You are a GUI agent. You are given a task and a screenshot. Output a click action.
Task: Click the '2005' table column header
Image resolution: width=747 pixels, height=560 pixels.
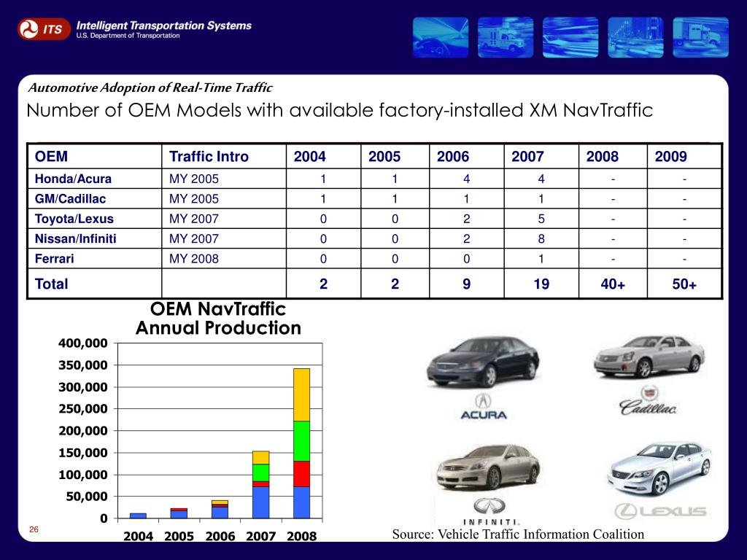pyautogui.click(x=384, y=157)
